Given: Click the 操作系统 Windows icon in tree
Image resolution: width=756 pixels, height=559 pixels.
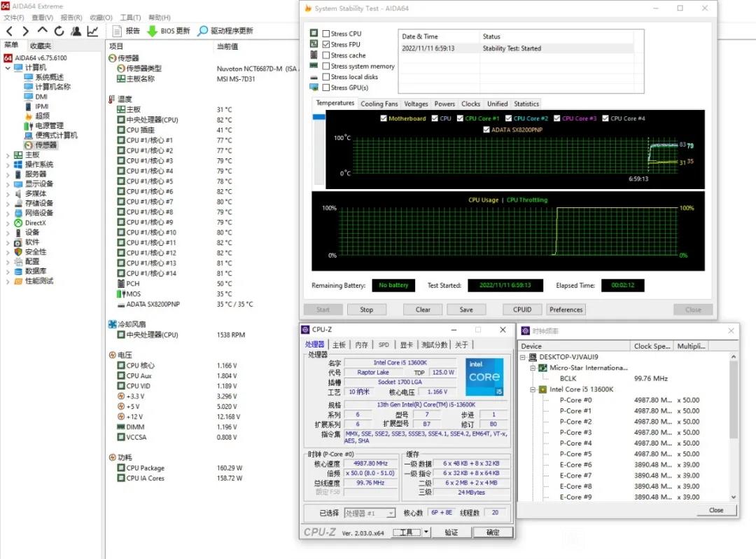Looking at the screenshot, I should pyautogui.click(x=18, y=165).
